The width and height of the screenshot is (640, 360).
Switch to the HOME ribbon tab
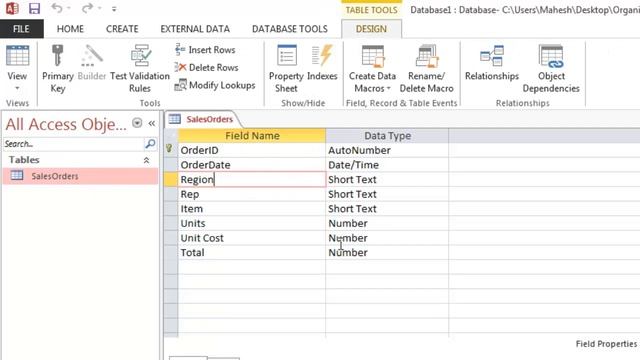click(70, 29)
